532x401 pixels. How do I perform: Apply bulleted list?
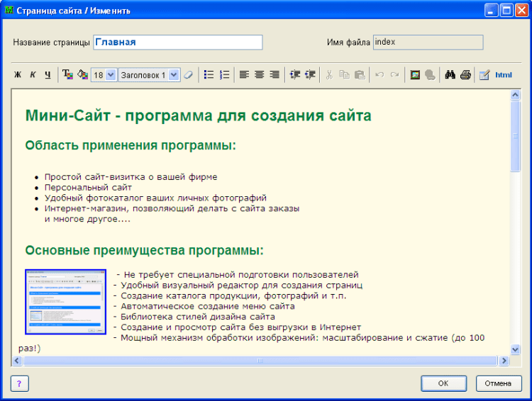[209, 74]
